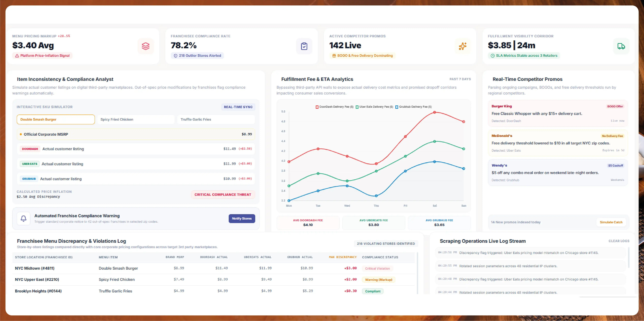Click the Simulate Catch button

coord(611,222)
